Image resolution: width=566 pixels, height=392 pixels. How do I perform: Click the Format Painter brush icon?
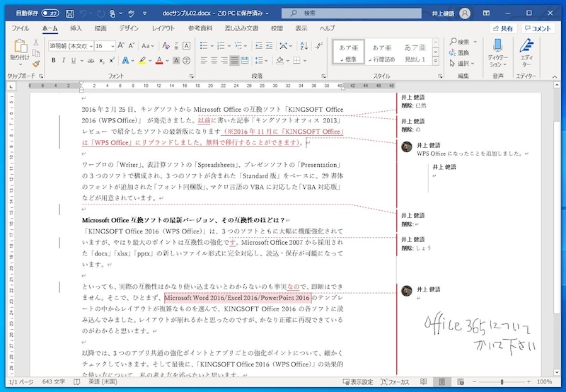point(35,64)
